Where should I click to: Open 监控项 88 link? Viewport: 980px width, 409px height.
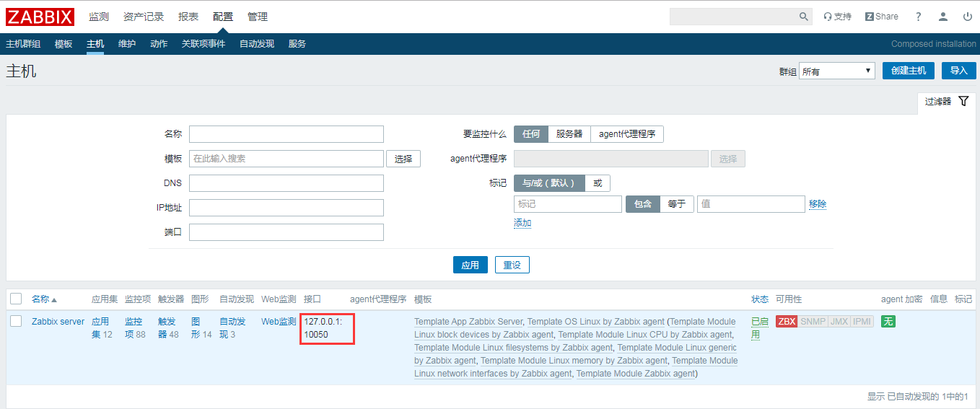click(135, 328)
